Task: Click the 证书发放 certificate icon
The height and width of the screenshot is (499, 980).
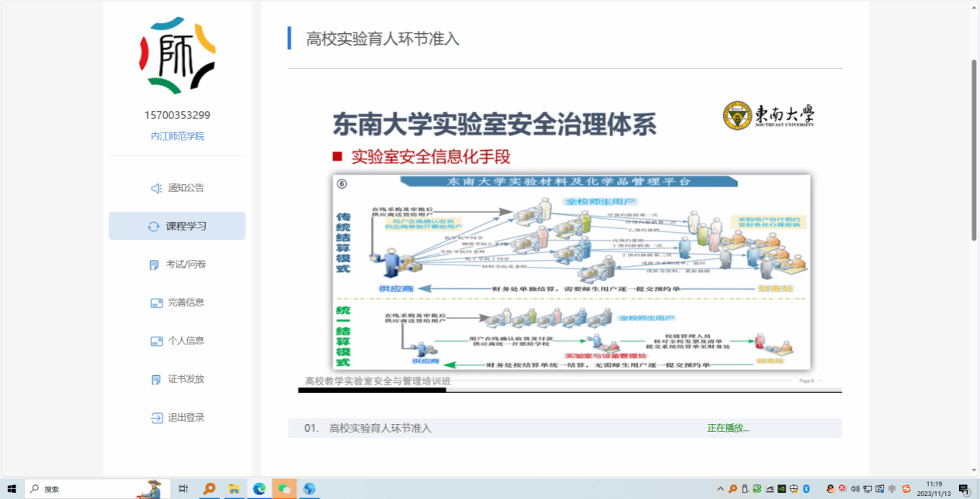Action: click(156, 379)
